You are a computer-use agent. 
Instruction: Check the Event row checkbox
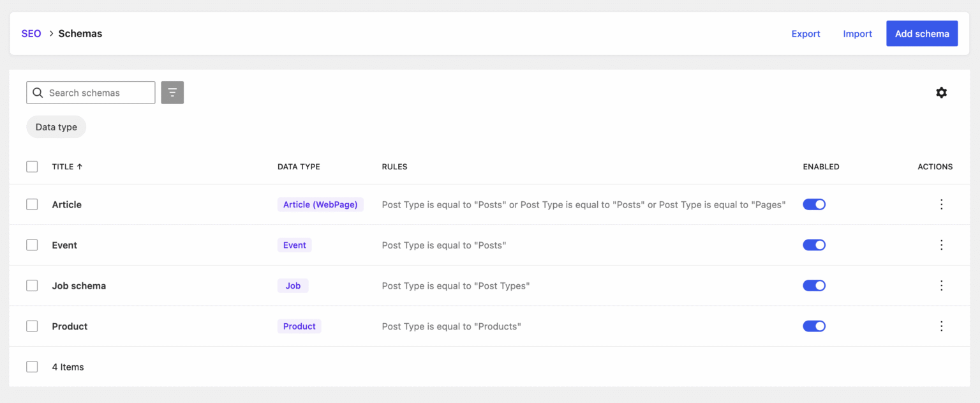[x=32, y=245]
